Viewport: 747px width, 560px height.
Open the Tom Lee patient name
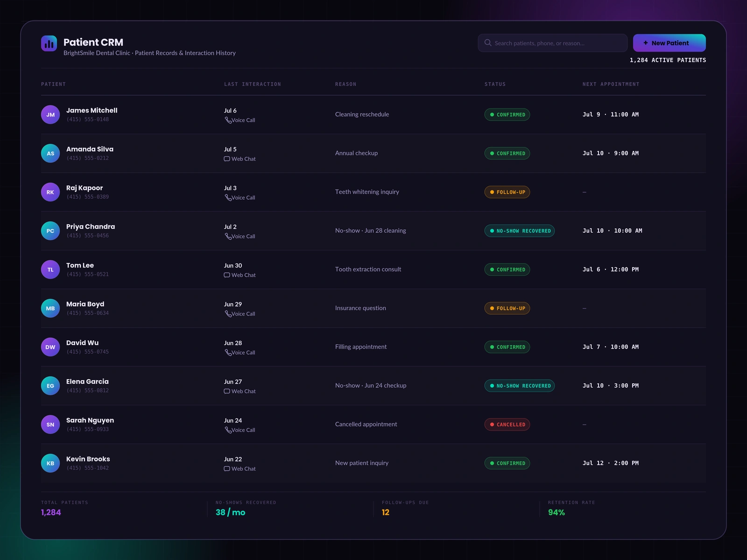(80, 266)
